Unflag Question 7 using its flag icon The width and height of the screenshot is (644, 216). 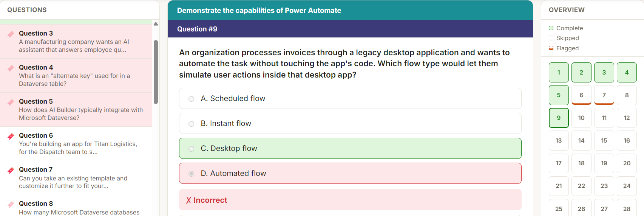(11, 170)
